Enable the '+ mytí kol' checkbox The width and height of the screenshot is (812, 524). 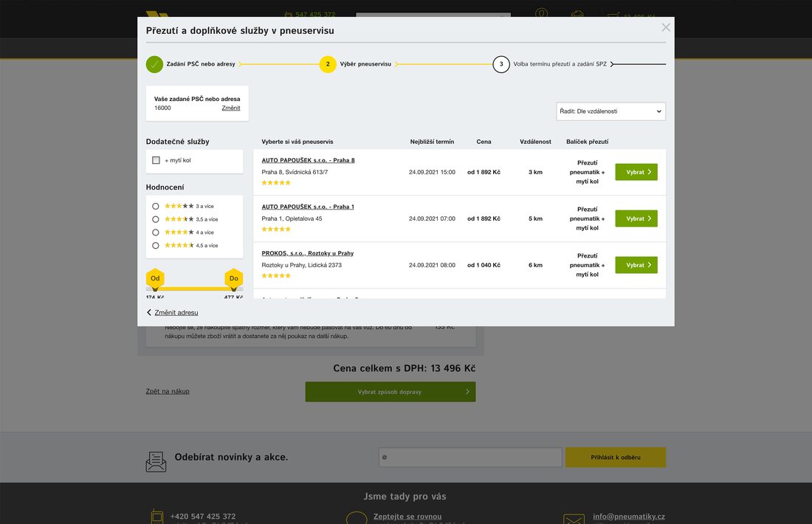(x=156, y=160)
